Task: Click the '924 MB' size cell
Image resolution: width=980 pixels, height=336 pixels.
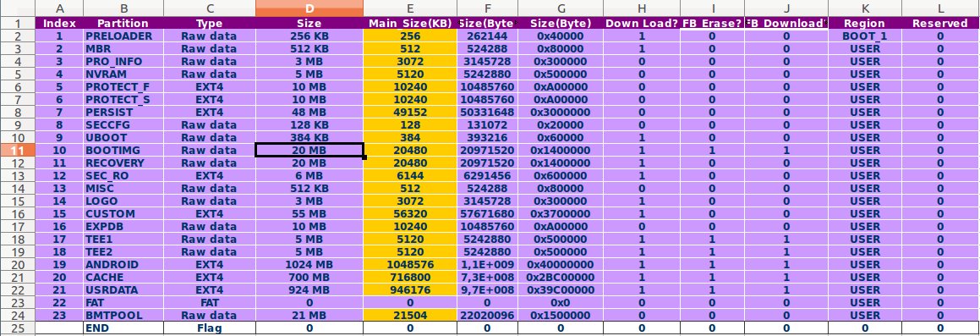Action: pos(309,289)
